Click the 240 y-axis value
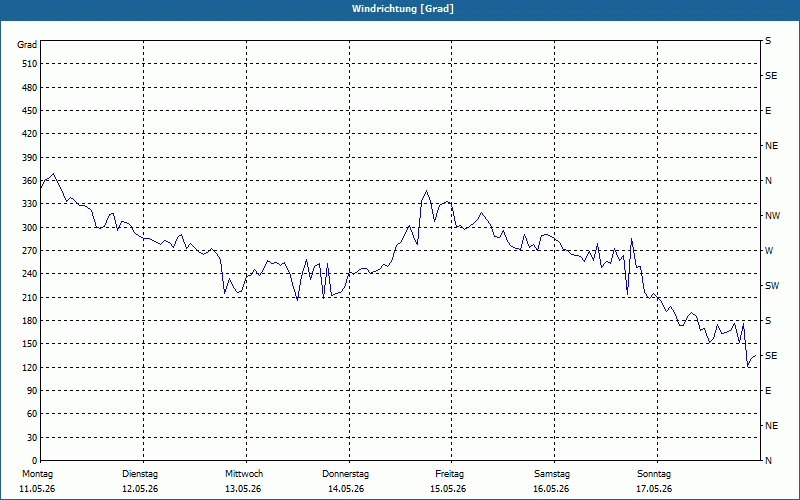800x500 pixels. click(x=30, y=274)
